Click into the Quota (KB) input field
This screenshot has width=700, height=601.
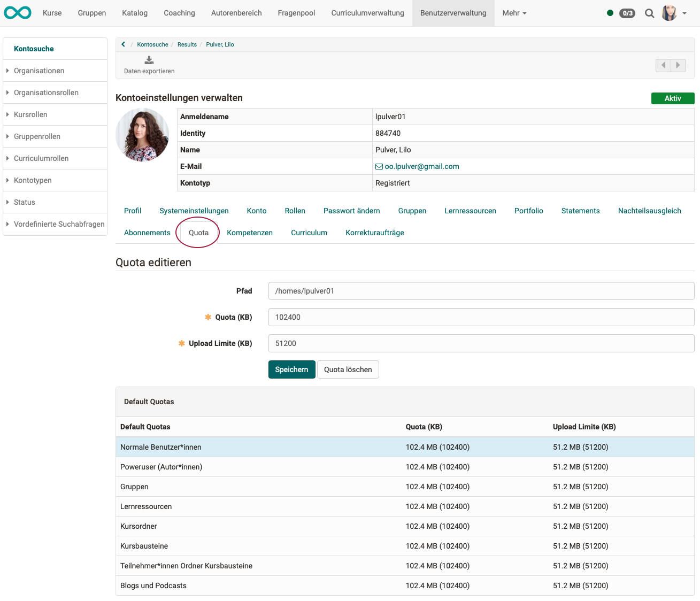click(481, 317)
